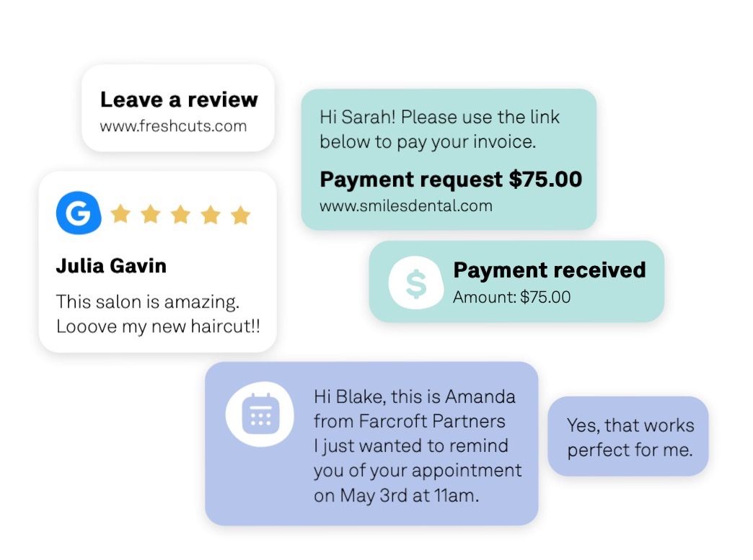
Task: Click the Hi Sarah invoice message text
Action: (x=439, y=130)
